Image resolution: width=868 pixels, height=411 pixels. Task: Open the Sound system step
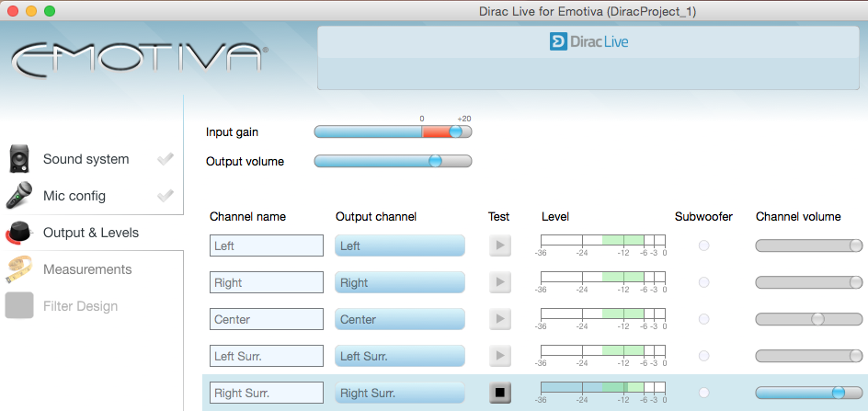pyautogui.click(x=86, y=159)
